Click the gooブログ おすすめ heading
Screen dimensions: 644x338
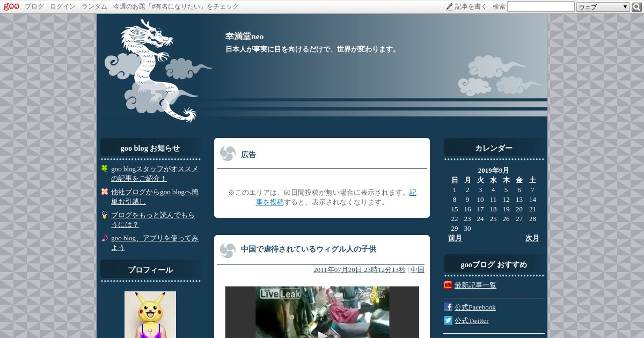pos(494,264)
